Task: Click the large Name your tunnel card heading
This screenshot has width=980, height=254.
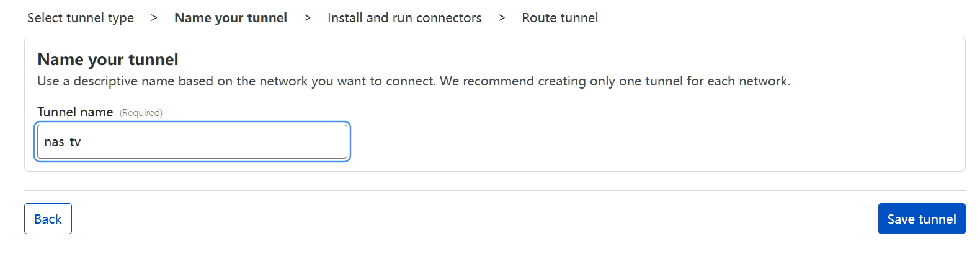Action: click(x=108, y=59)
